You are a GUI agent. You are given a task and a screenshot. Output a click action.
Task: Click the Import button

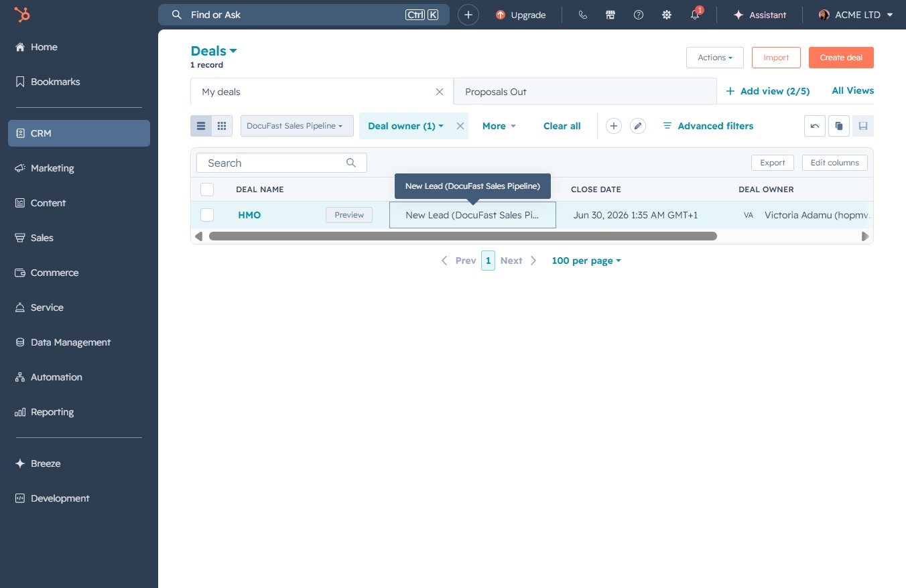click(x=776, y=58)
